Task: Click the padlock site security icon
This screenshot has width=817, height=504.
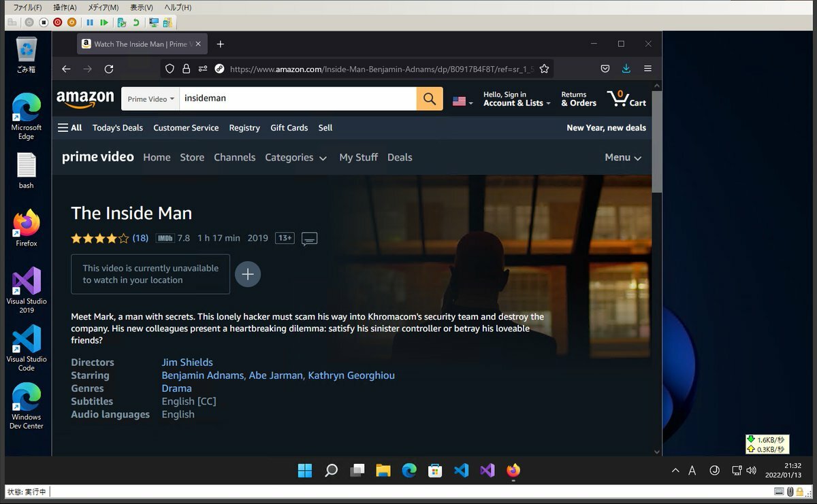Action: tap(186, 69)
